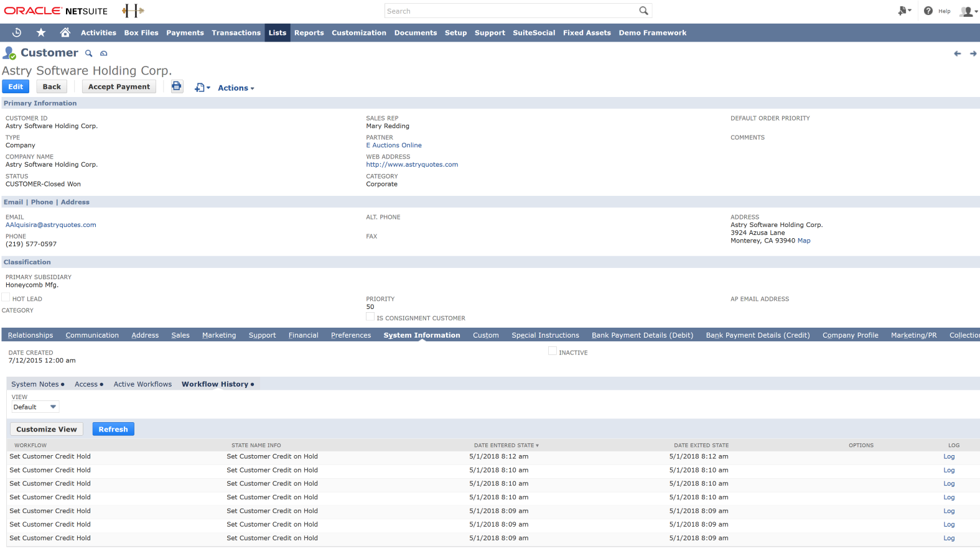Click the company logo beside NetSuite

click(x=133, y=11)
